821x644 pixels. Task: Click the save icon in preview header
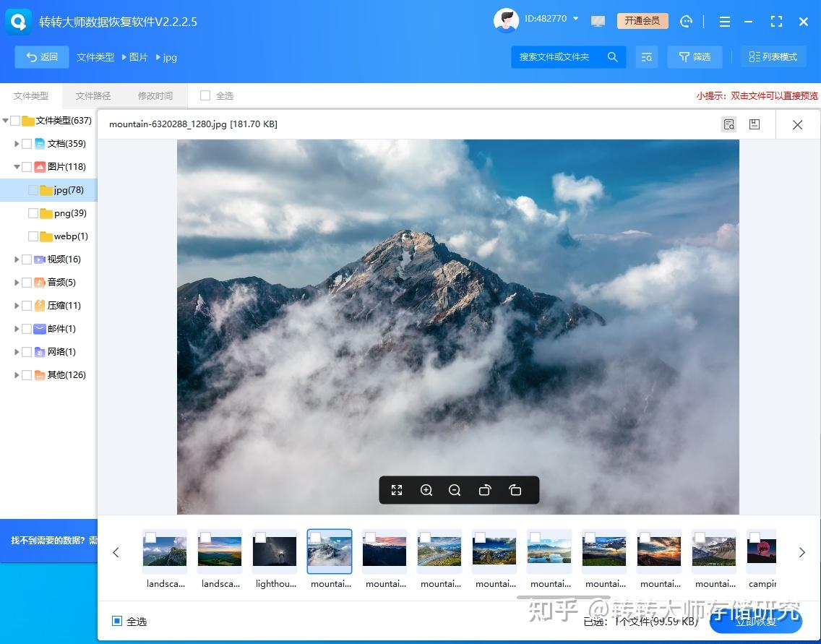[754, 124]
